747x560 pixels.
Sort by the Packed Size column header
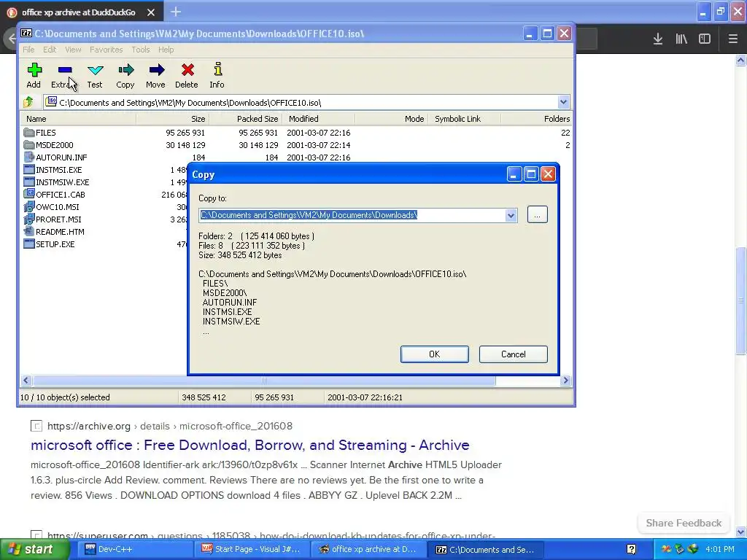click(x=245, y=119)
